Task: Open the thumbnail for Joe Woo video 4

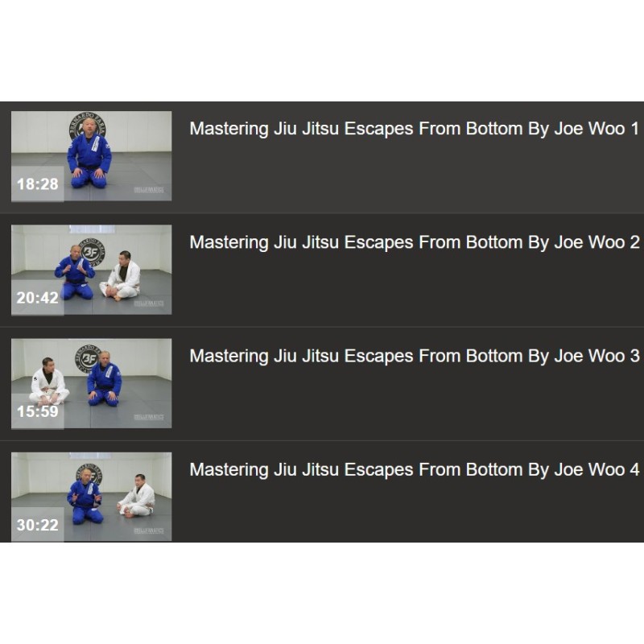Action: tap(91, 497)
